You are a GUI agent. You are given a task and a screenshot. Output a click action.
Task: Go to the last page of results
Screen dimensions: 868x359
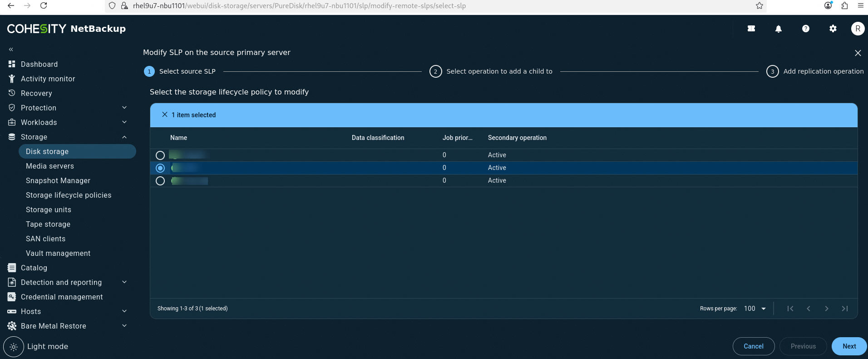pos(845,309)
